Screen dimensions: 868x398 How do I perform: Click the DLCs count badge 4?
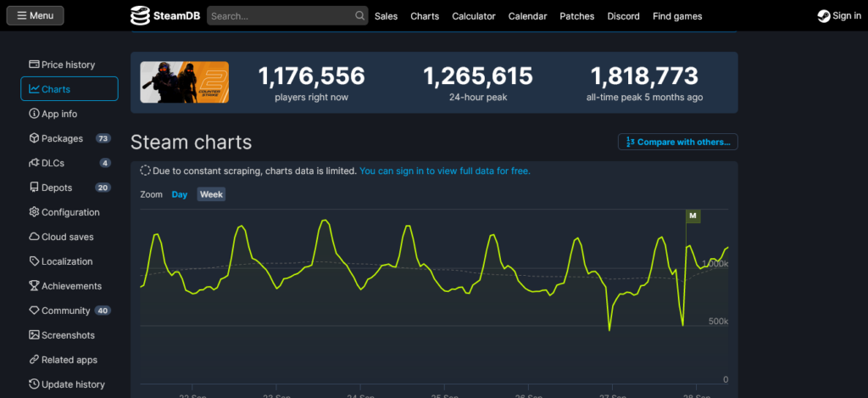coord(105,163)
